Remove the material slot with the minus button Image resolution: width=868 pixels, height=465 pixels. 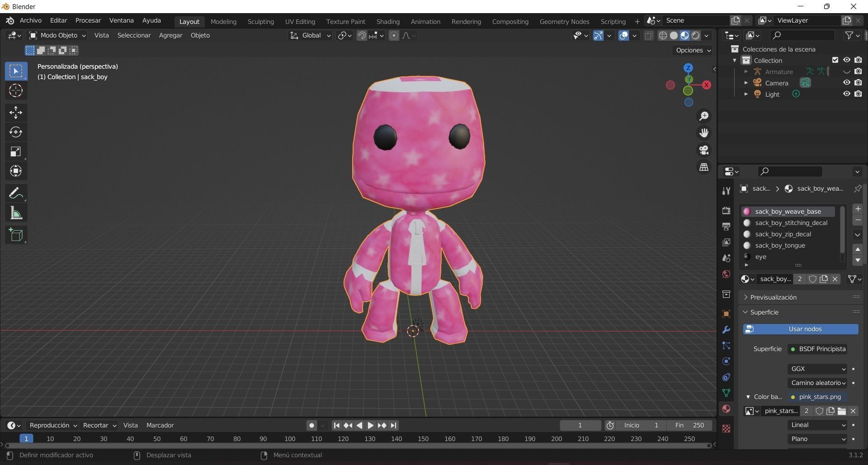(858, 220)
